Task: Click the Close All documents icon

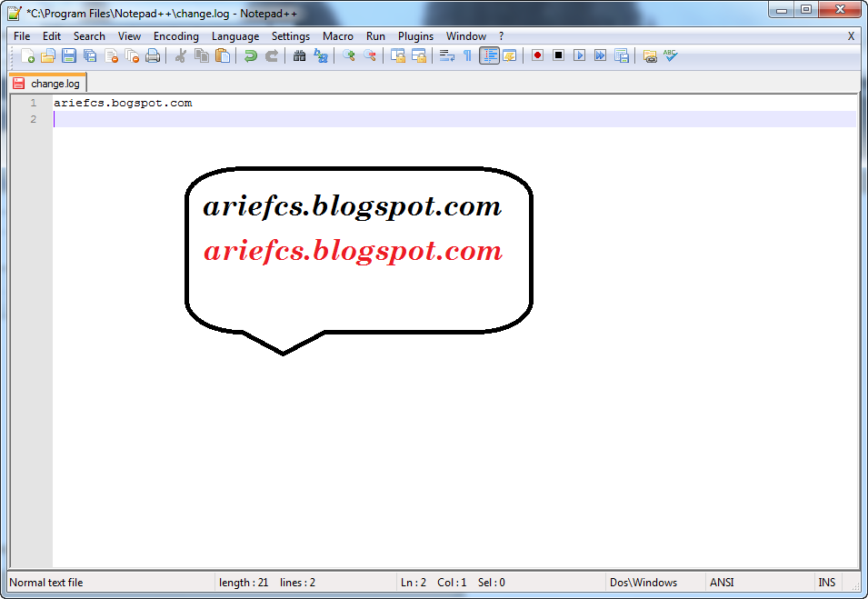Action: (132, 55)
